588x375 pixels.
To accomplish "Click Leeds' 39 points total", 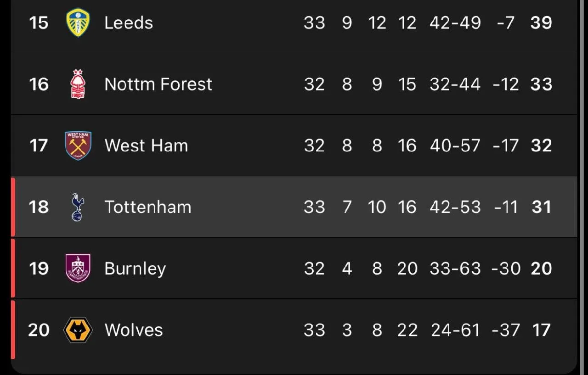I will [x=541, y=22].
